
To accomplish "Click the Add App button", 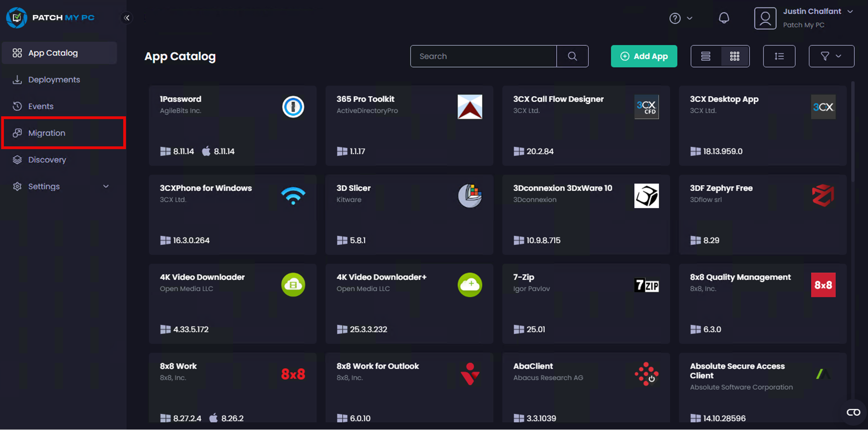I will (x=644, y=56).
